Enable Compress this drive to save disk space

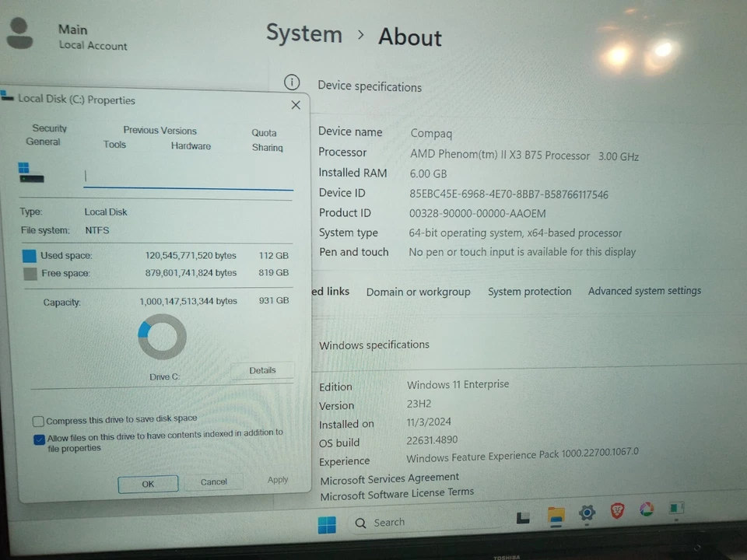point(38,421)
